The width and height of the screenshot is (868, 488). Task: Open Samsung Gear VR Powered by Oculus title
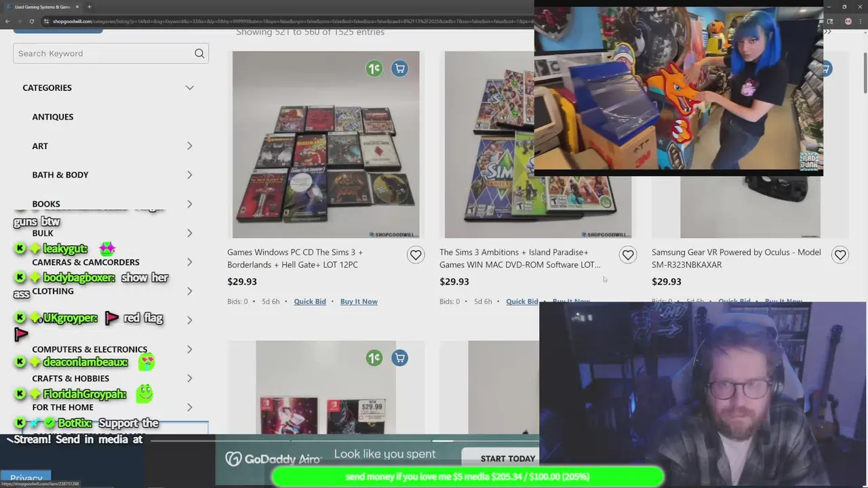(736, 258)
